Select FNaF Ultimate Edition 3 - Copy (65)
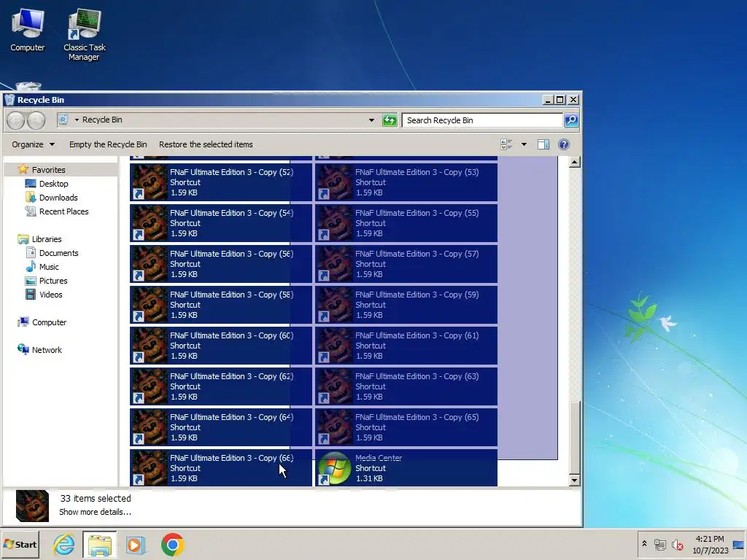Viewport: 747px width, 560px height. [406, 427]
